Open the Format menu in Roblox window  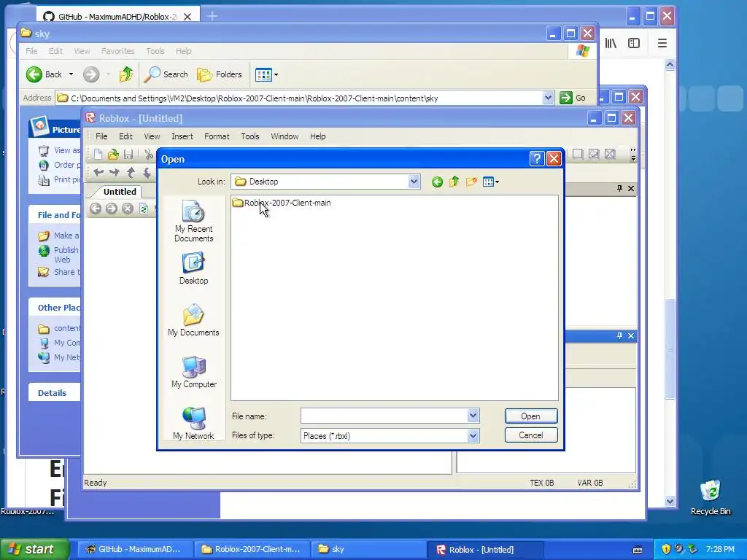[217, 136]
